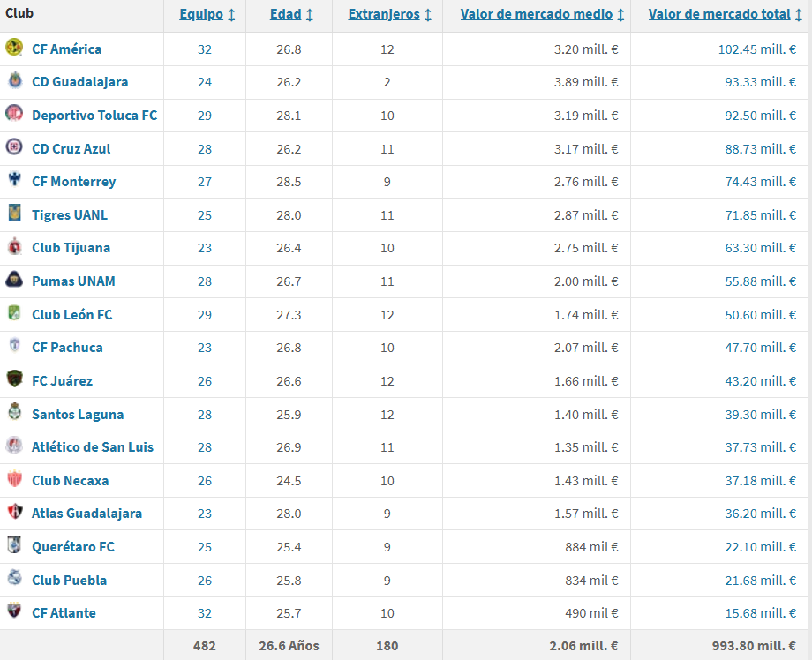Image resolution: width=812 pixels, height=660 pixels.
Task: Click the FC Juárez crest
Action: click(14, 379)
